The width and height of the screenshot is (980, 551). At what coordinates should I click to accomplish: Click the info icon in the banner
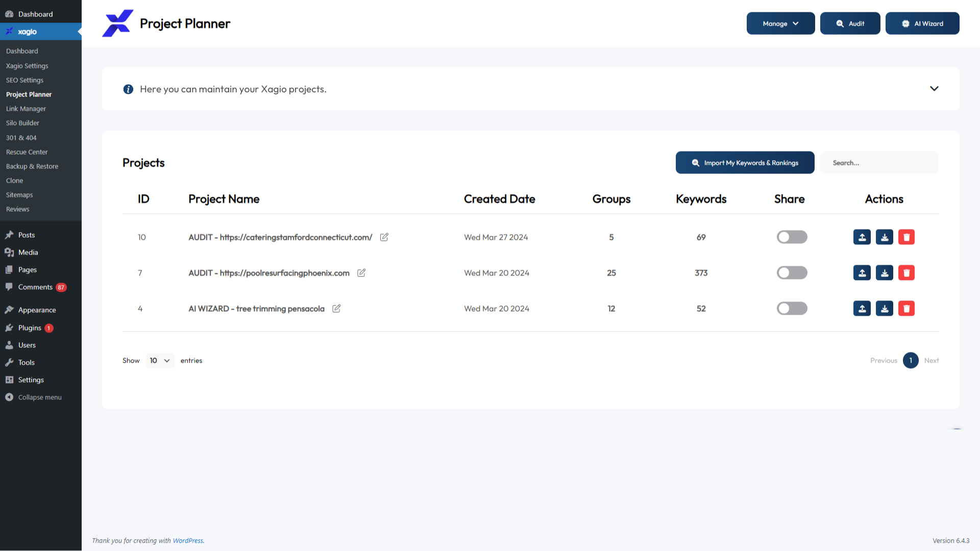[128, 89]
